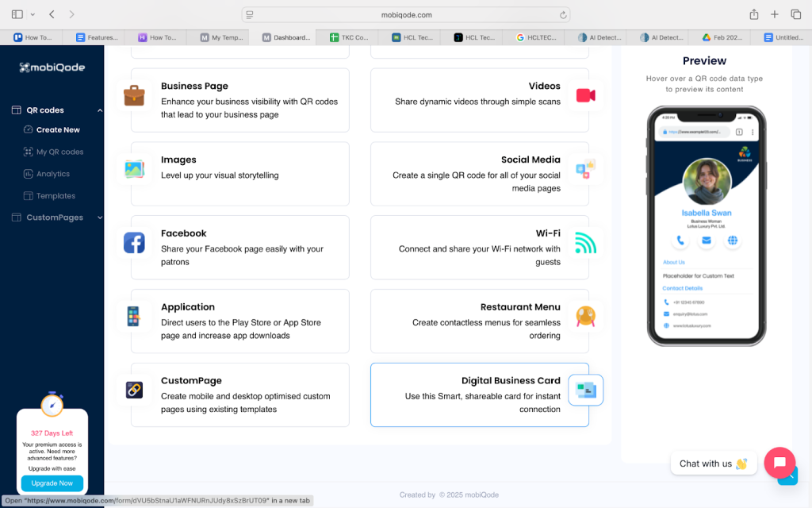The width and height of the screenshot is (812, 508).
Task: Select the Restaurant Menu icon
Action: coord(585,317)
